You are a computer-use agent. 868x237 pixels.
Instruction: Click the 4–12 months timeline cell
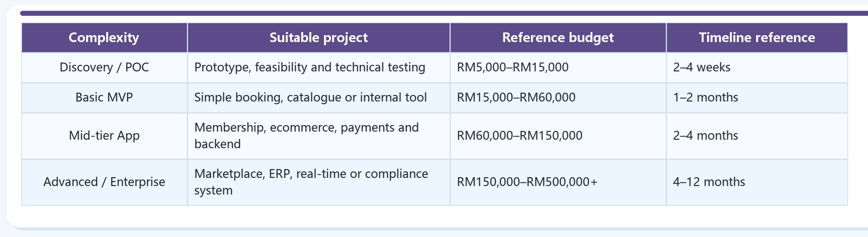tap(757, 182)
